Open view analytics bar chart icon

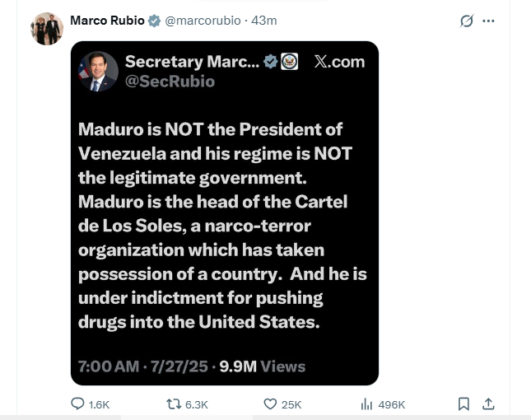pos(368,404)
